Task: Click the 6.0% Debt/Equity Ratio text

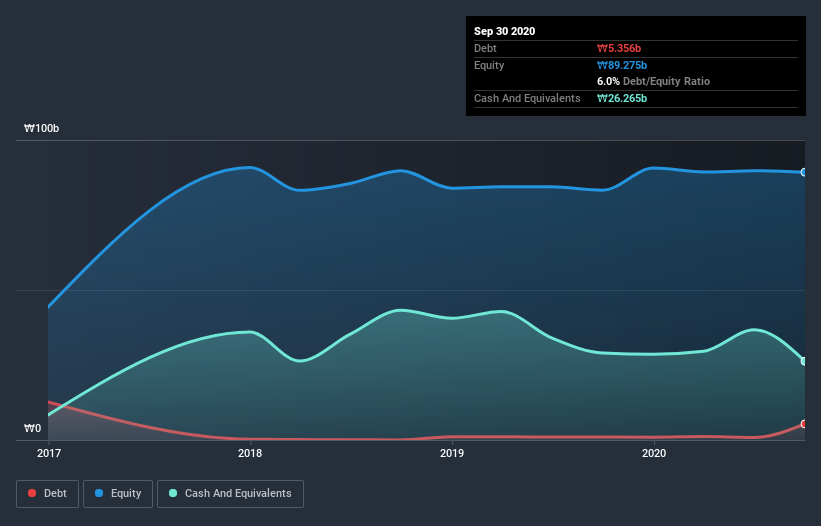Action: click(x=653, y=81)
